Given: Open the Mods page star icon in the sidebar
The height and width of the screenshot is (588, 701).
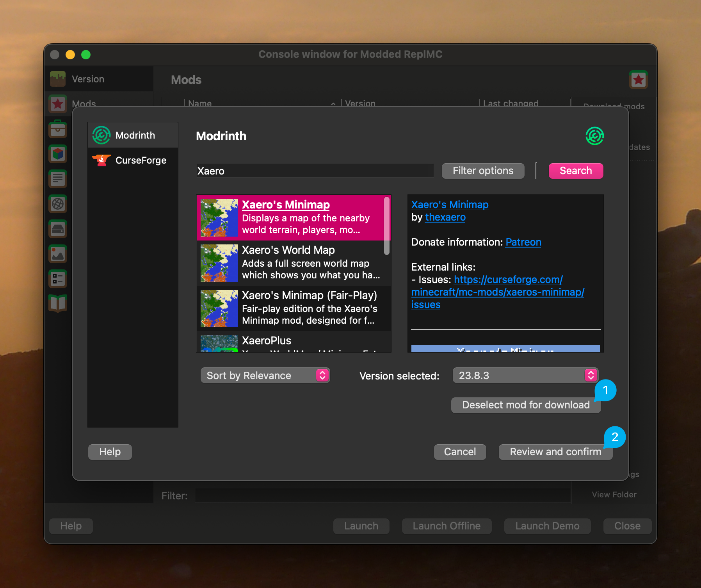Looking at the screenshot, I should (58, 104).
